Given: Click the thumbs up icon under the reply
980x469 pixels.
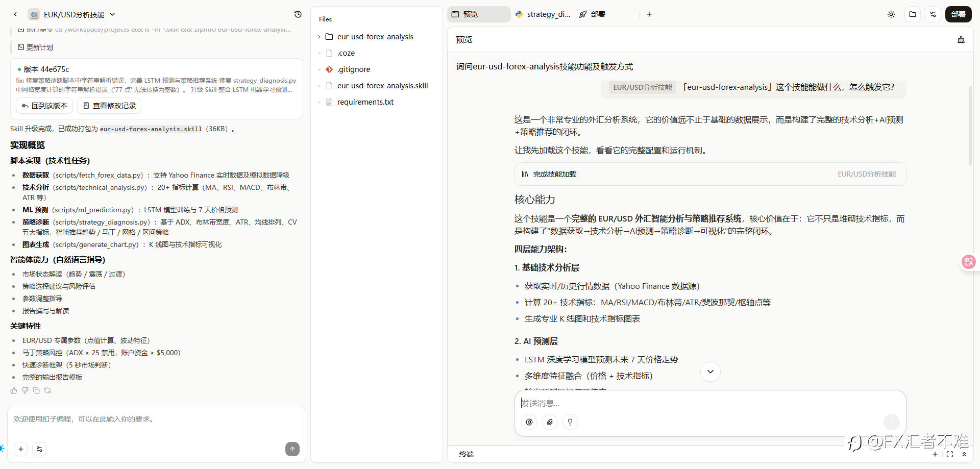Looking at the screenshot, I should 14,390.
